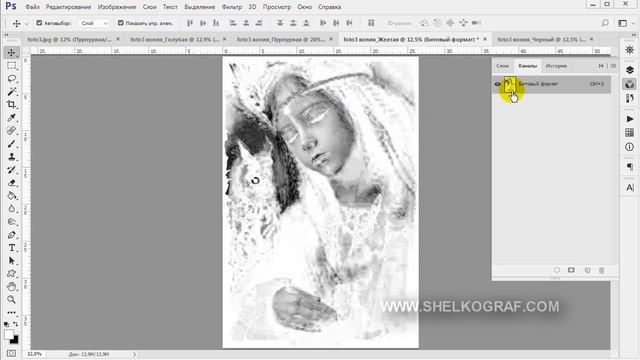Image resolution: width=640 pixels, height=360 pixels.
Task: Select the Healing Brush tool
Action: click(x=11, y=131)
